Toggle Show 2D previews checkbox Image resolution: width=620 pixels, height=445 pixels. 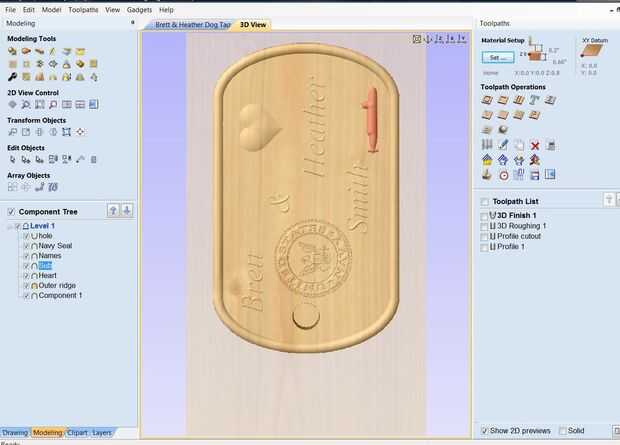coord(484,431)
